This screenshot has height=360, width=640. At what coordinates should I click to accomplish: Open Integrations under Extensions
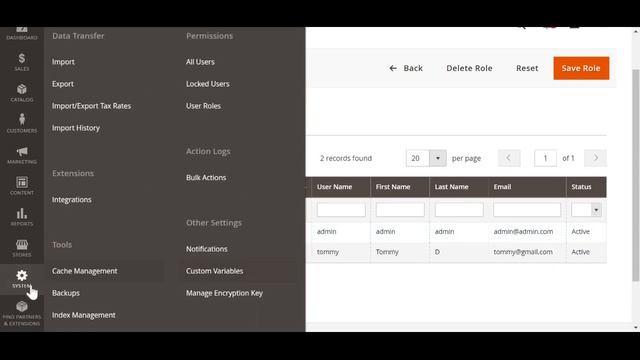click(72, 200)
